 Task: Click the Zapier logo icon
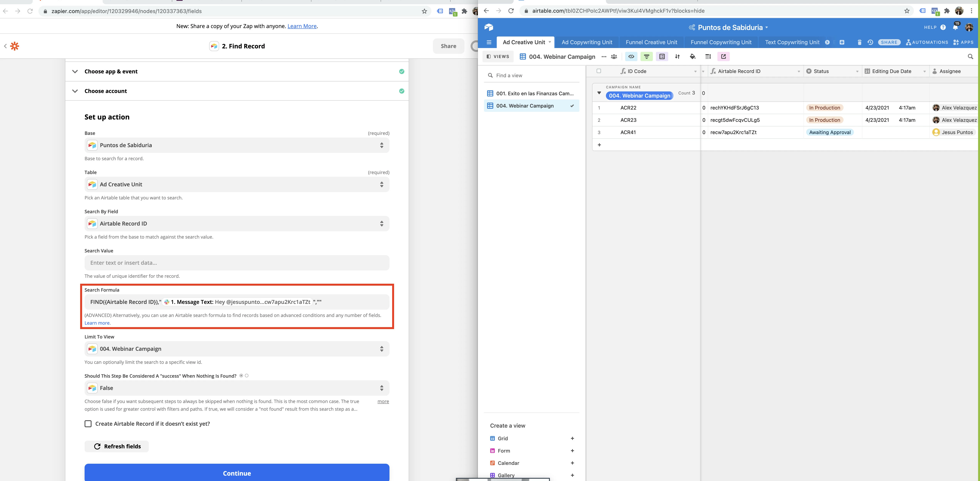14,46
